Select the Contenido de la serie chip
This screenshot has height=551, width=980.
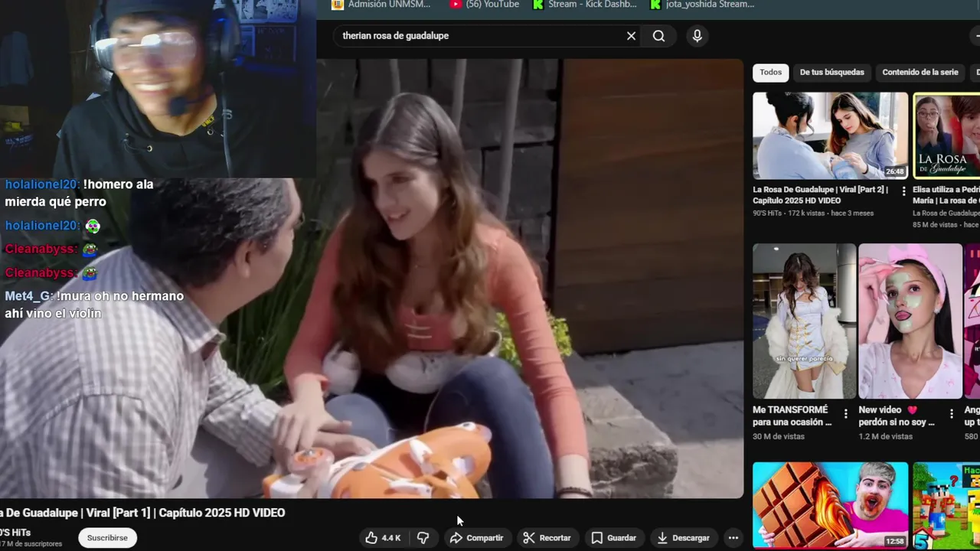[920, 73]
